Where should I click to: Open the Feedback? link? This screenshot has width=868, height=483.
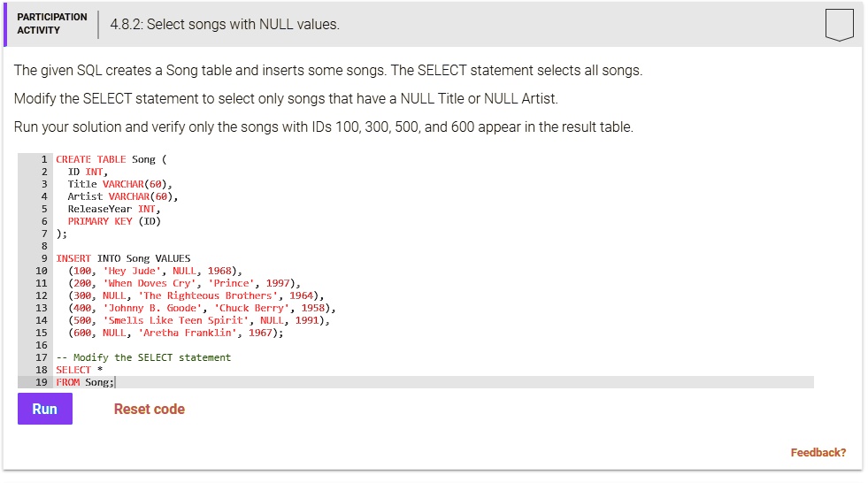[x=818, y=453]
